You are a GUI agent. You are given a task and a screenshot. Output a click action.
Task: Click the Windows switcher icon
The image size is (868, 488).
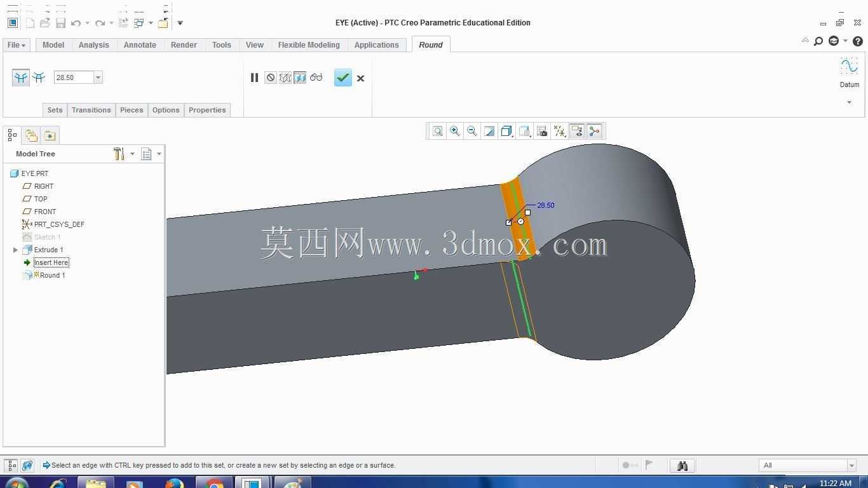(139, 23)
